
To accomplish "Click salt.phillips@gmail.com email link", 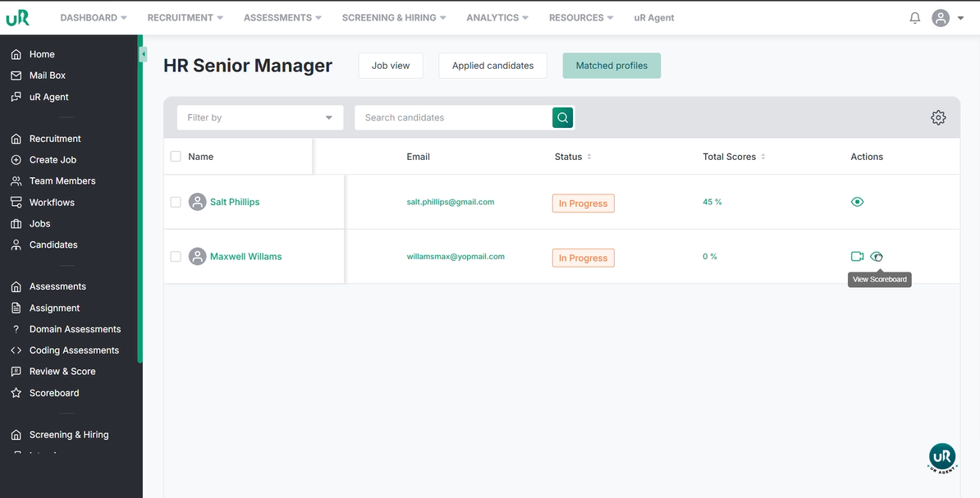I will point(451,202).
